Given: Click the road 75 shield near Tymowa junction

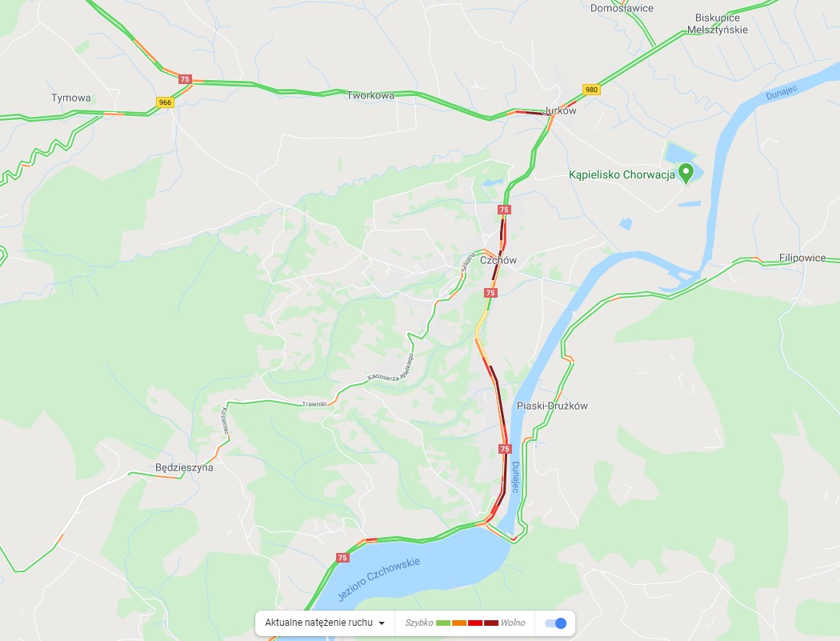Looking at the screenshot, I should point(185,78).
